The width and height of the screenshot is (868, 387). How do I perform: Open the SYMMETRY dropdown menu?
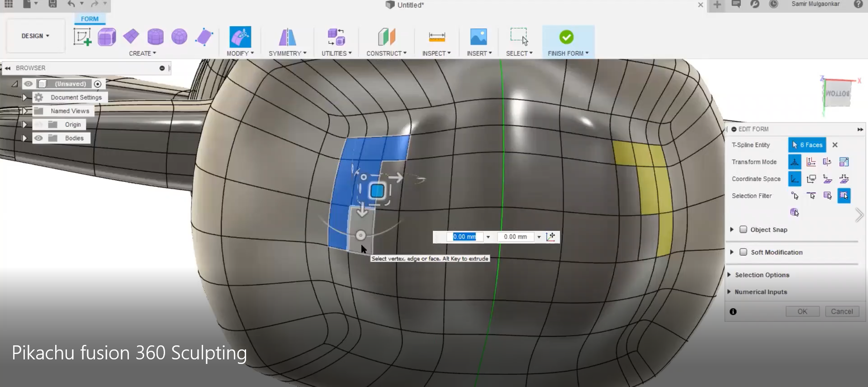[288, 53]
